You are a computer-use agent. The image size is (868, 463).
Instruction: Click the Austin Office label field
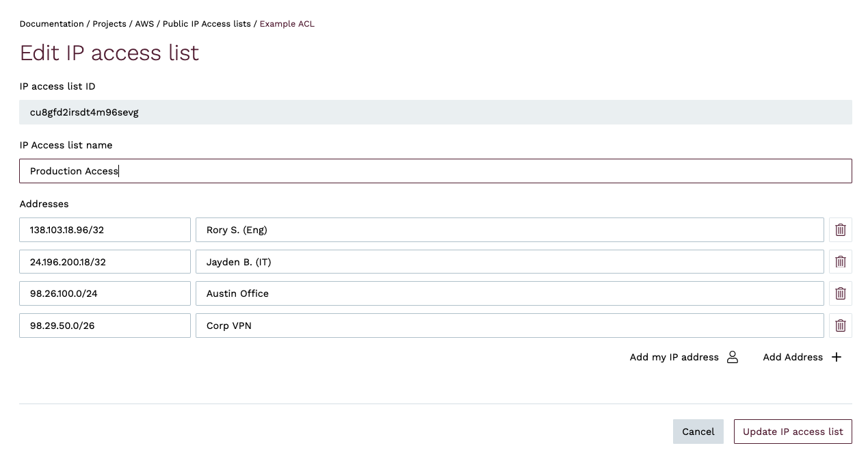coord(510,293)
